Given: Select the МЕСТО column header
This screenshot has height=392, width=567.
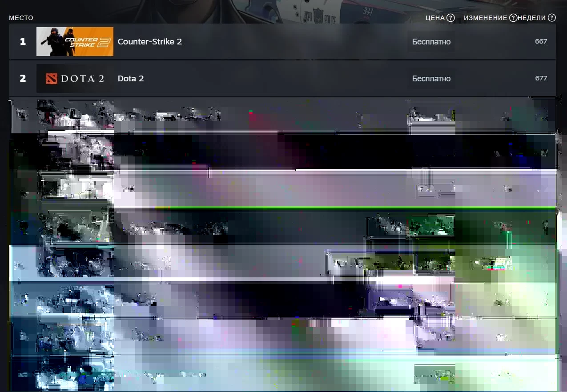Looking at the screenshot, I should point(21,18).
